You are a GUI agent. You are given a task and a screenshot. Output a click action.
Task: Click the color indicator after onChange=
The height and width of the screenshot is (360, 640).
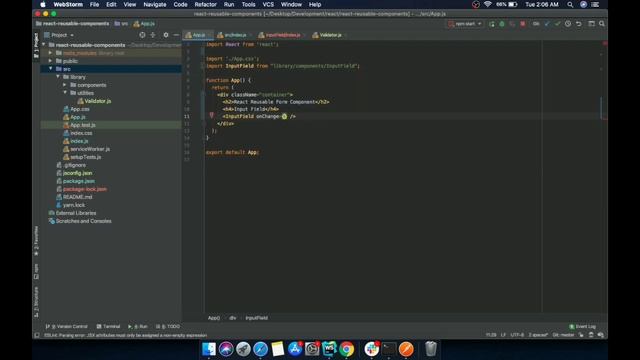click(x=284, y=116)
